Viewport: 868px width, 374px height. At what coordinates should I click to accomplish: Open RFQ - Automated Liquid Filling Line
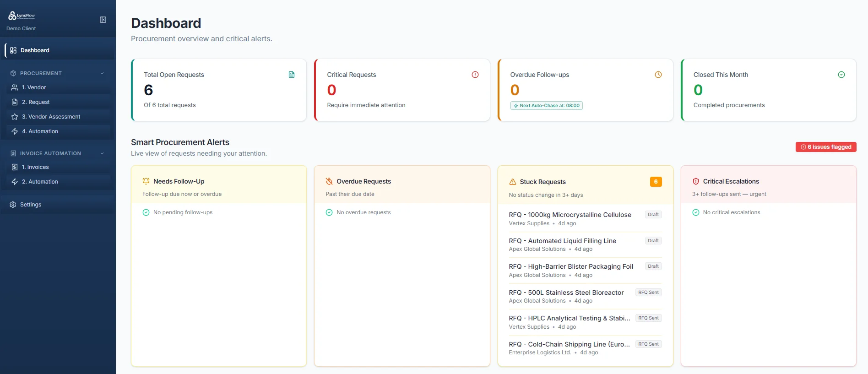563,241
